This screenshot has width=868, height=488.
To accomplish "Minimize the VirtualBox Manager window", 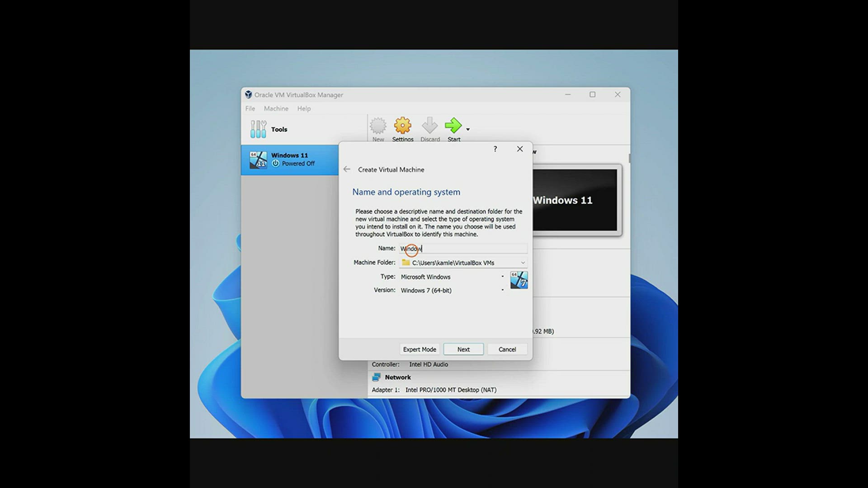I will (568, 94).
